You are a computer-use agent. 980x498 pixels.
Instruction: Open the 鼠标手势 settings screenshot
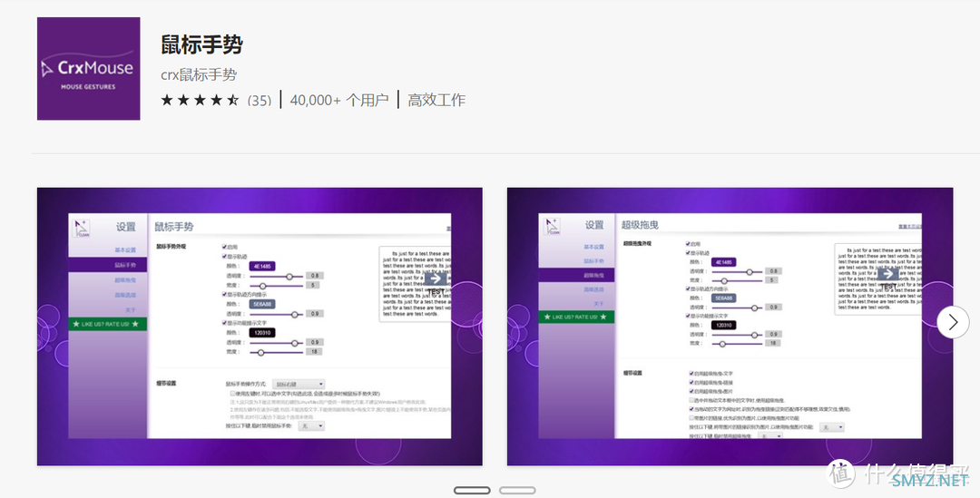click(x=260, y=327)
